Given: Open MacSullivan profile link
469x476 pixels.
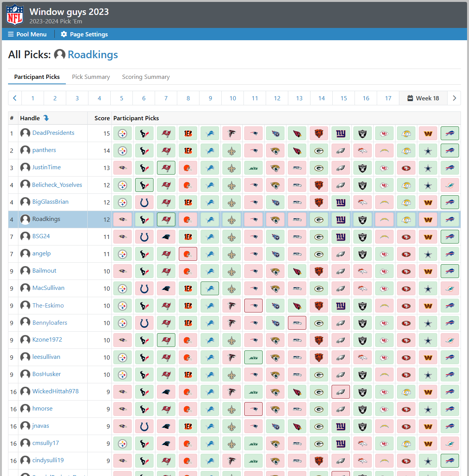Looking at the screenshot, I should (x=48, y=288).
